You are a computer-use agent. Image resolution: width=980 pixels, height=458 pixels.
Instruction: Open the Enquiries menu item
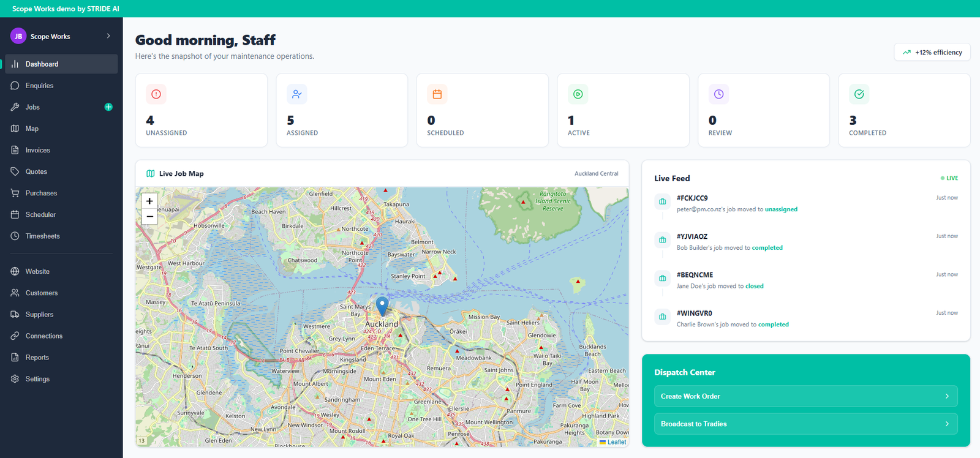[x=61, y=86]
